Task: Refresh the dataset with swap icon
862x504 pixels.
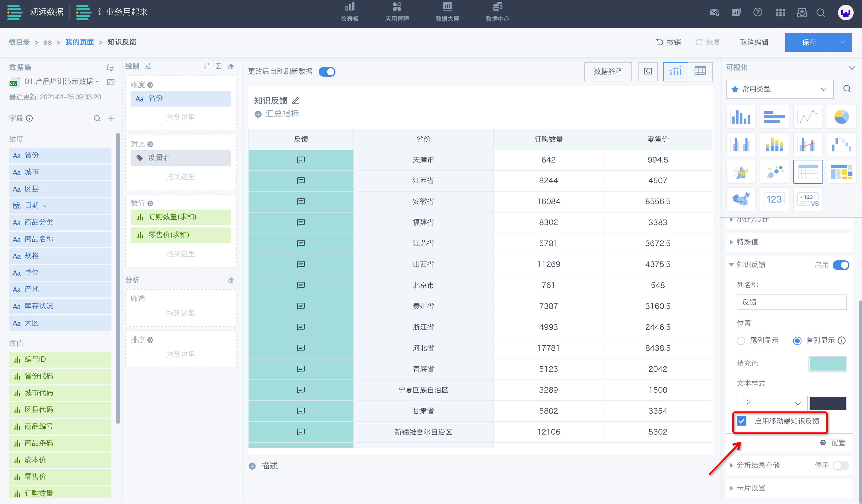Action: (x=110, y=67)
